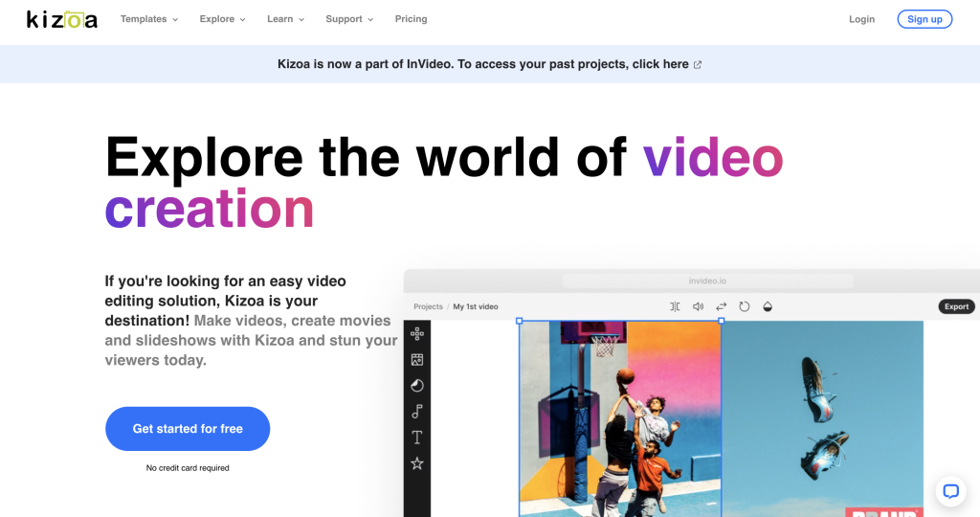The width and height of the screenshot is (980, 517).
Task: Select the Text tool in the editor sidebar
Action: [x=417, y=438]
